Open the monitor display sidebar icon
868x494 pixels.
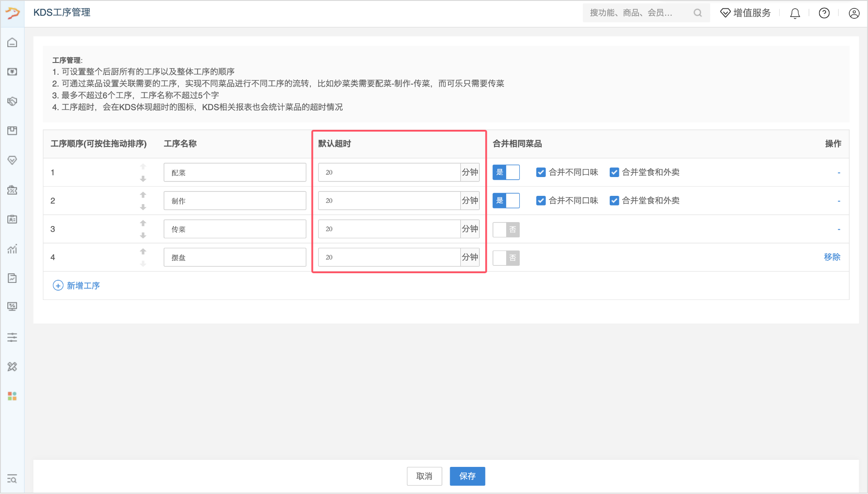12,306
